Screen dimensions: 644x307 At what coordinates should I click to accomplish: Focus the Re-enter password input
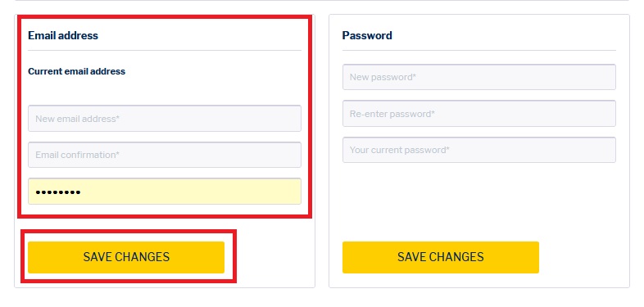[478, 113]
